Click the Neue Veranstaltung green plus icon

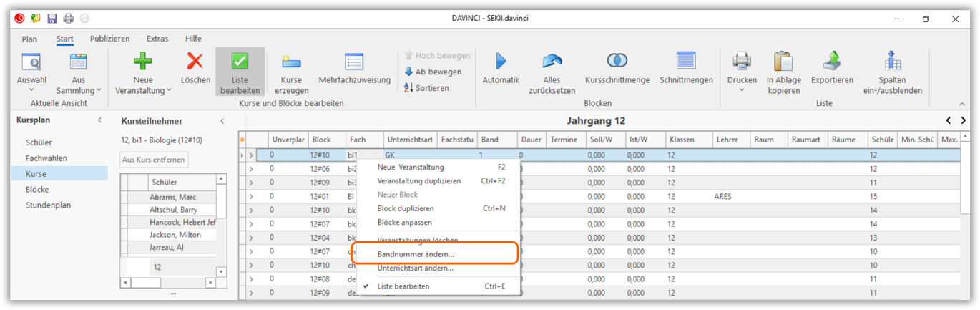[142, 62]
